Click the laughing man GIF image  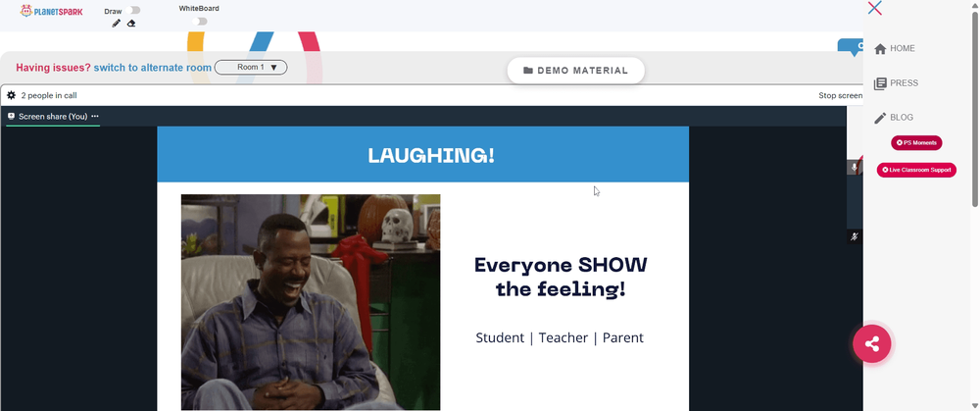click(311, 302)
